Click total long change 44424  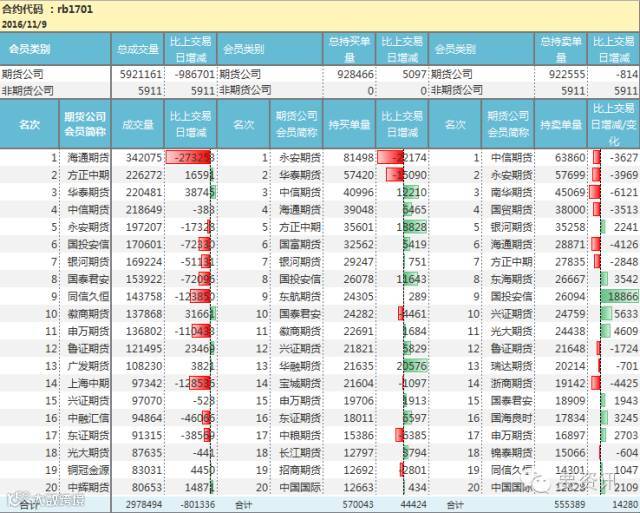(414, 504)
